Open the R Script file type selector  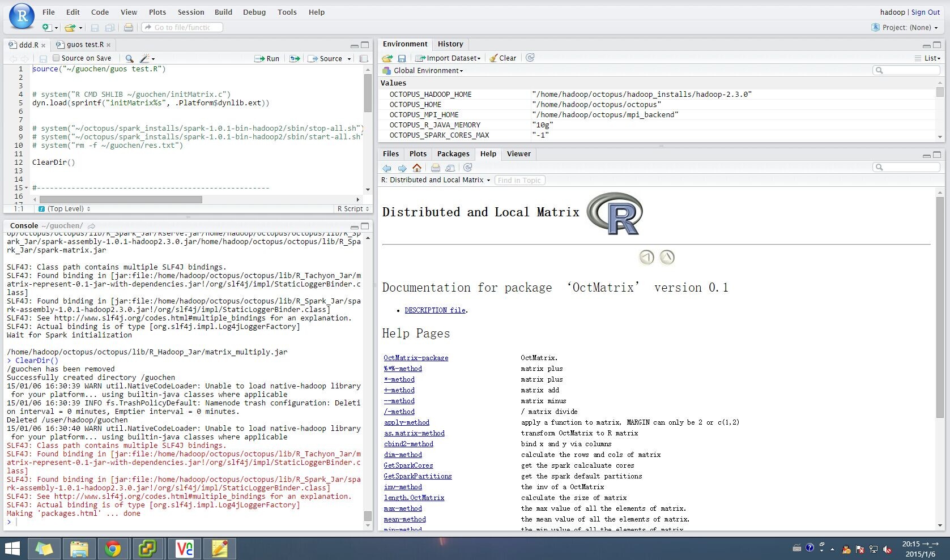pos(353,208)
